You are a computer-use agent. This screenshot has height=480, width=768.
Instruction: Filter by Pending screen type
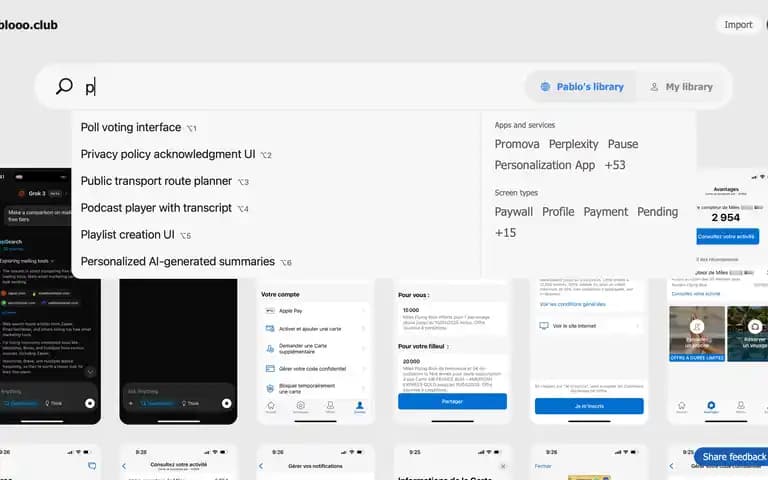coord(657,212)
